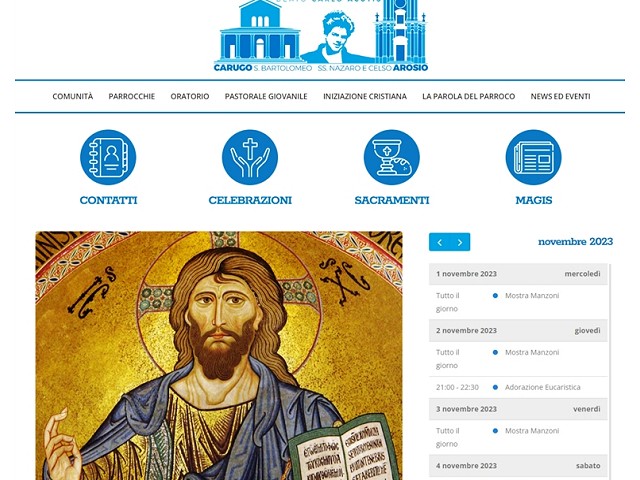Viewport: 640px width, 480px height.
Task: Click the parish logo banner
Action: coord(321,36)
